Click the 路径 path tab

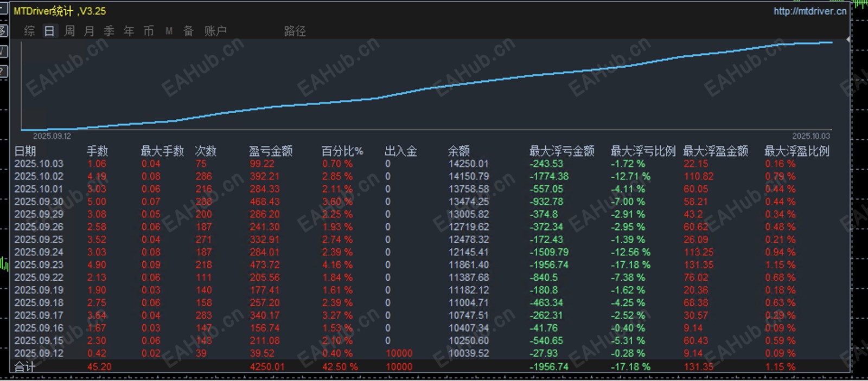click(x=295, y=31)
